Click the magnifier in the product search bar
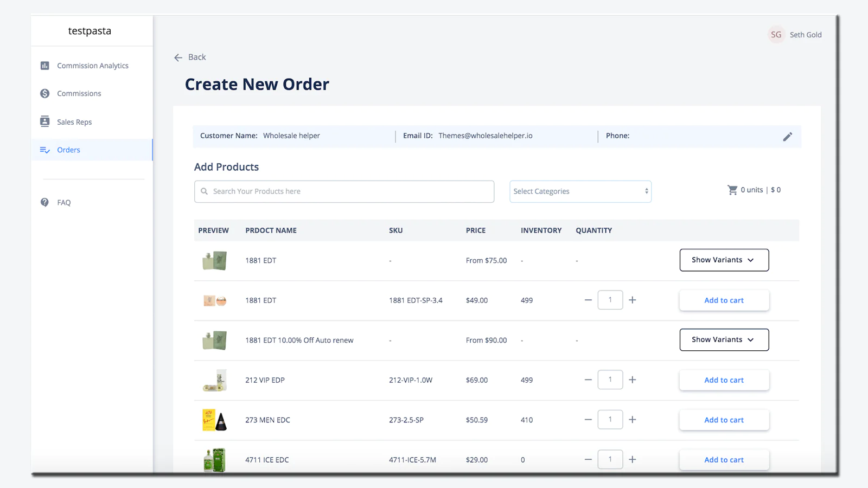Image resolution: width=868 pixels, height=488 pixels. coord(205,191)
